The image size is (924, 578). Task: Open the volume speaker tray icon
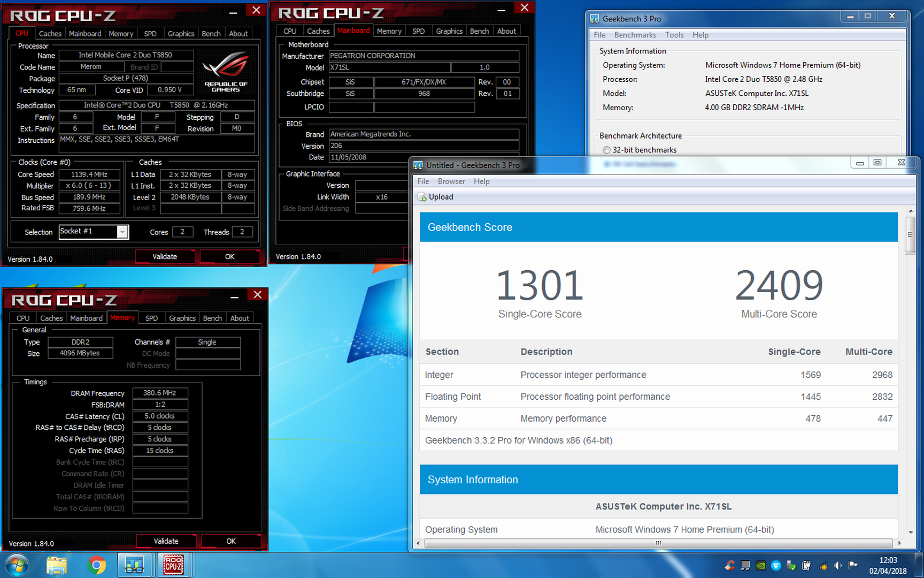[x=837, y=565]
